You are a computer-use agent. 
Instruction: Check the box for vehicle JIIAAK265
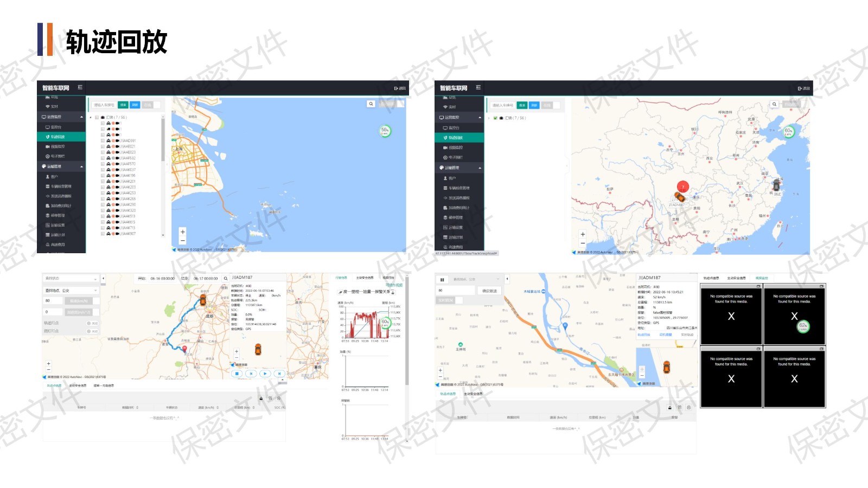click(103, 199)
